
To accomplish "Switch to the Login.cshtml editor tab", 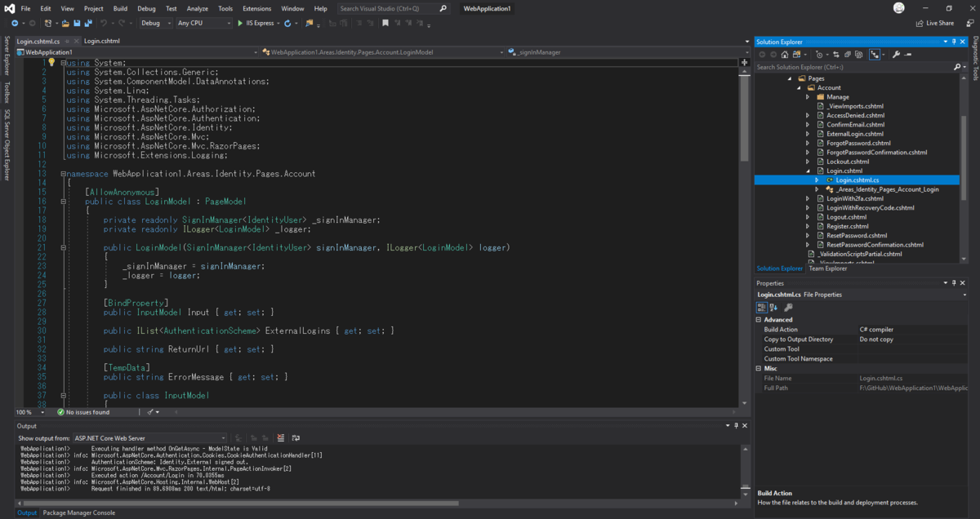I will click(x=102, y=40).
